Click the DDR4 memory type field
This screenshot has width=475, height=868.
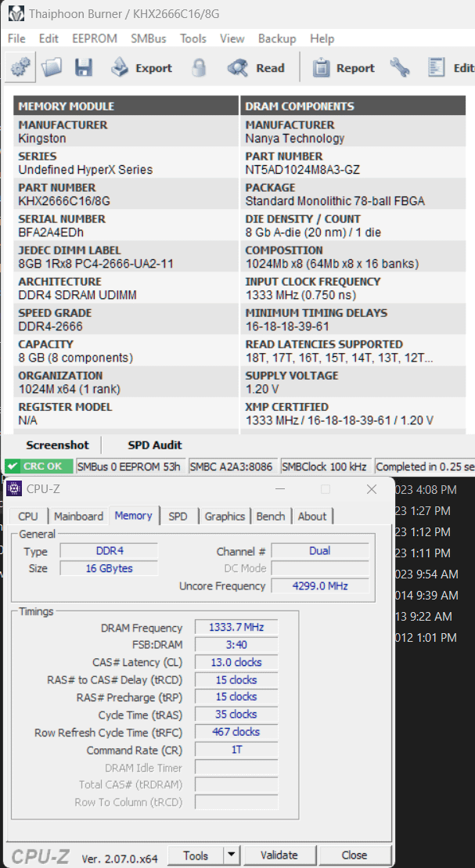pyautogui.click(x=109, y=551)
